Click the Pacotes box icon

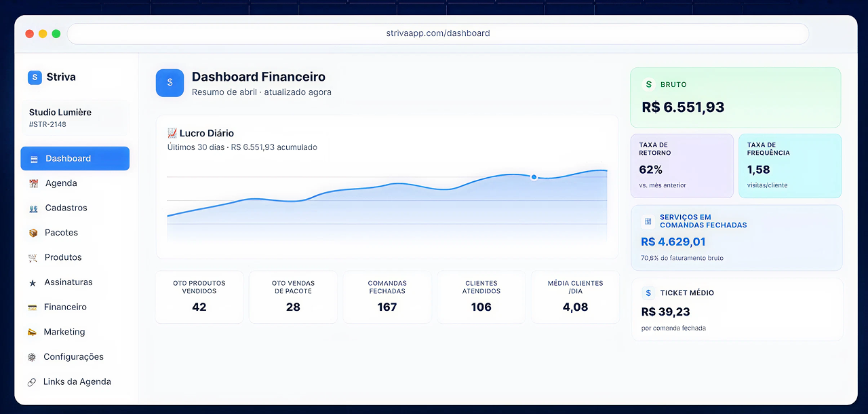click(x=33, y=233)
